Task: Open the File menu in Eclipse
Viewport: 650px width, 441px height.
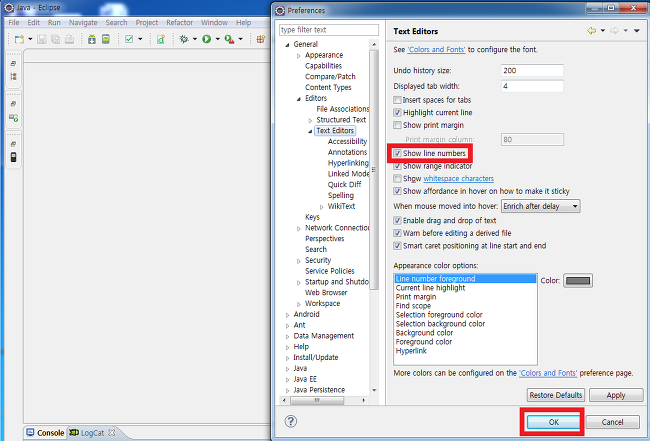Action: pyautogui.click(x=14, y=22)
